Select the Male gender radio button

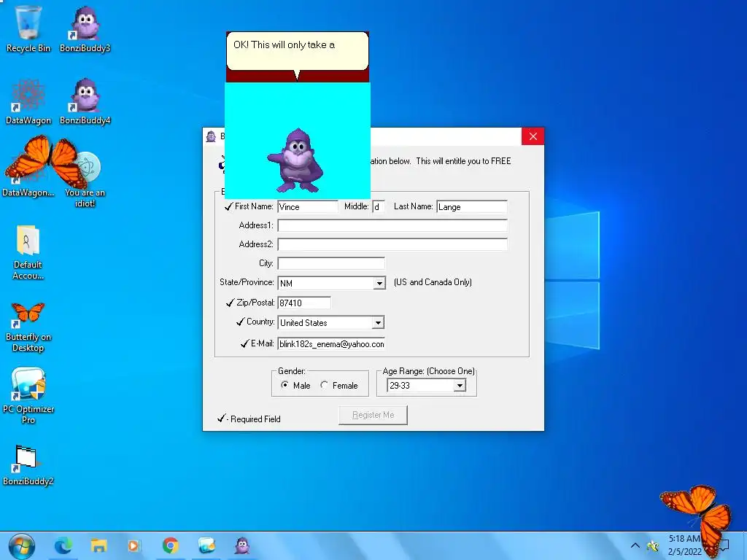tap(285, 385)
